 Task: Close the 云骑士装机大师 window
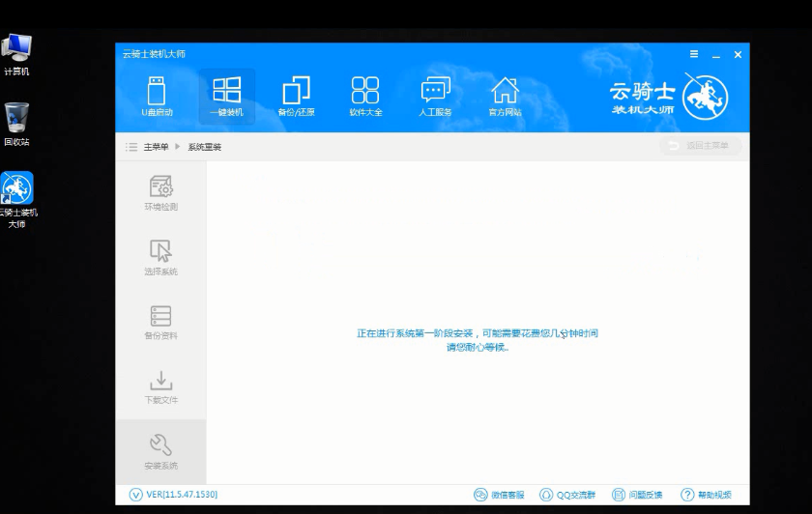(738, 54)
